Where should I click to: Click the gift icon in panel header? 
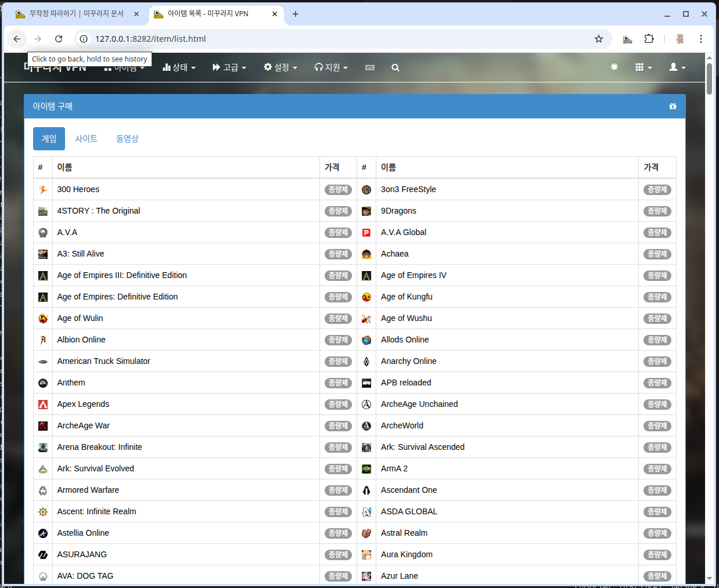[673, 106]
